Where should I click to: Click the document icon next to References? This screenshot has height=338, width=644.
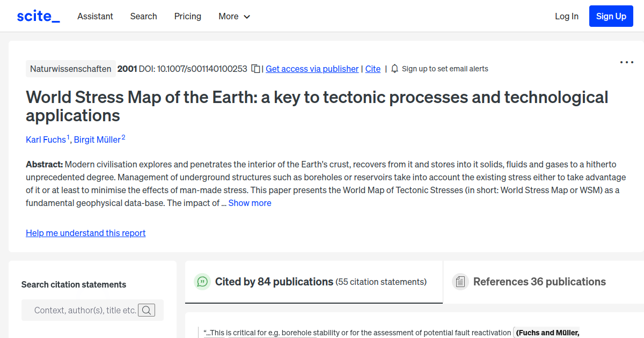point(460,281)
